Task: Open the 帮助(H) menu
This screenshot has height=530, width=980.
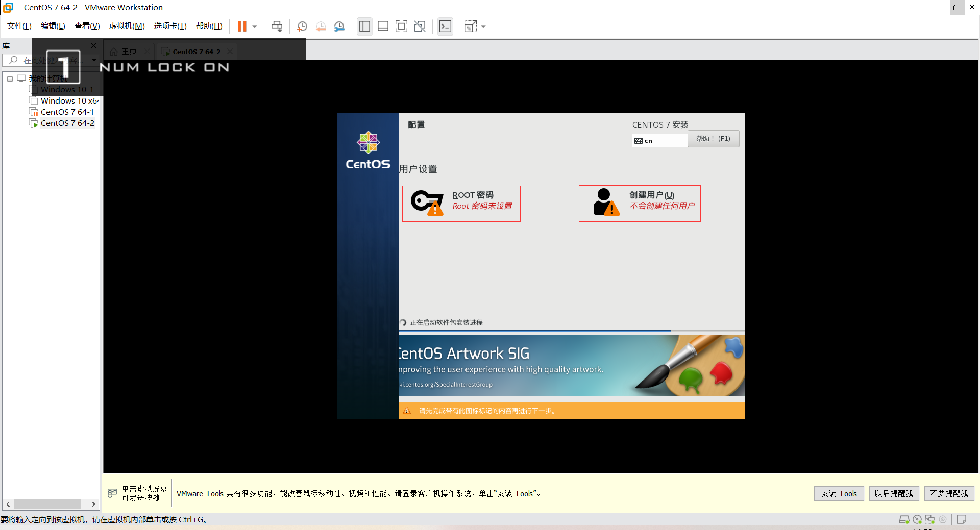Action: tap(209, 26)
